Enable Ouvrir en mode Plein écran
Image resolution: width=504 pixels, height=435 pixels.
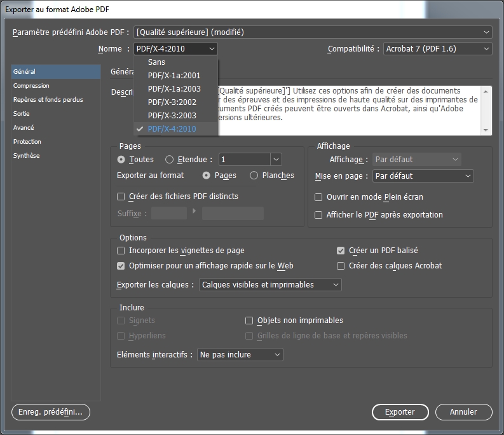tap(318, 197)
